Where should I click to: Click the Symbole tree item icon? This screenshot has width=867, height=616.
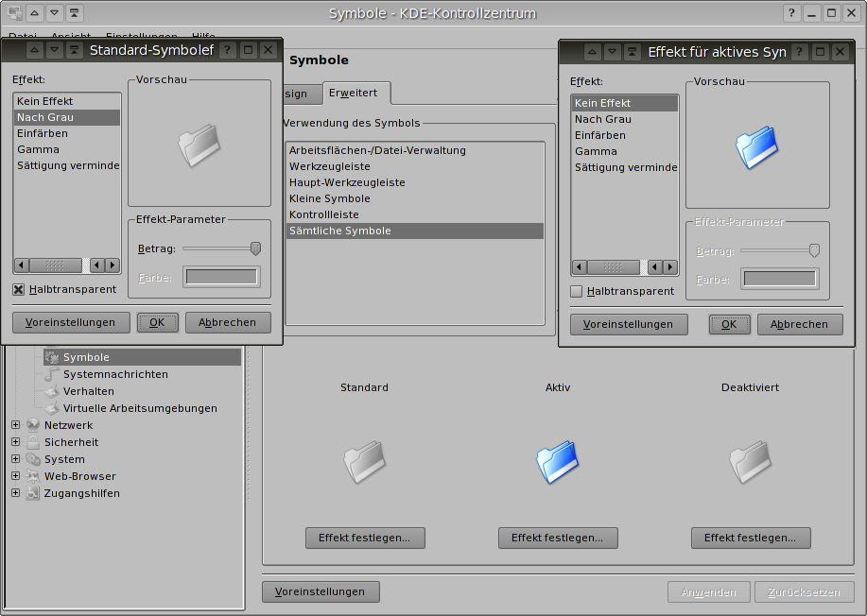[52, 357]
